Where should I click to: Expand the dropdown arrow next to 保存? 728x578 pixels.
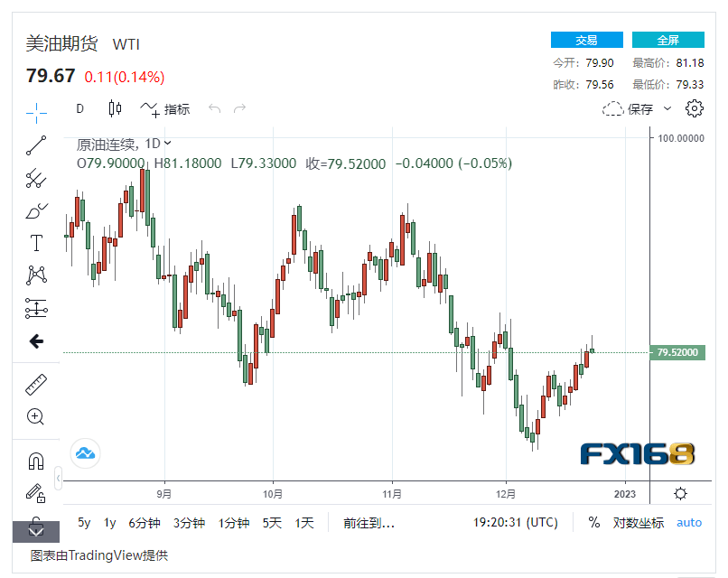pyautogui.click(x=667, y=109)
